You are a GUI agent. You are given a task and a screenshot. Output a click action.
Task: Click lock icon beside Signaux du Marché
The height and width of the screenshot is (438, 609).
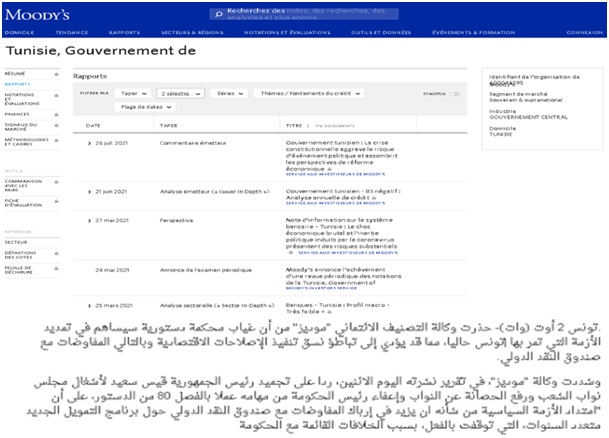tap(56, 125)
